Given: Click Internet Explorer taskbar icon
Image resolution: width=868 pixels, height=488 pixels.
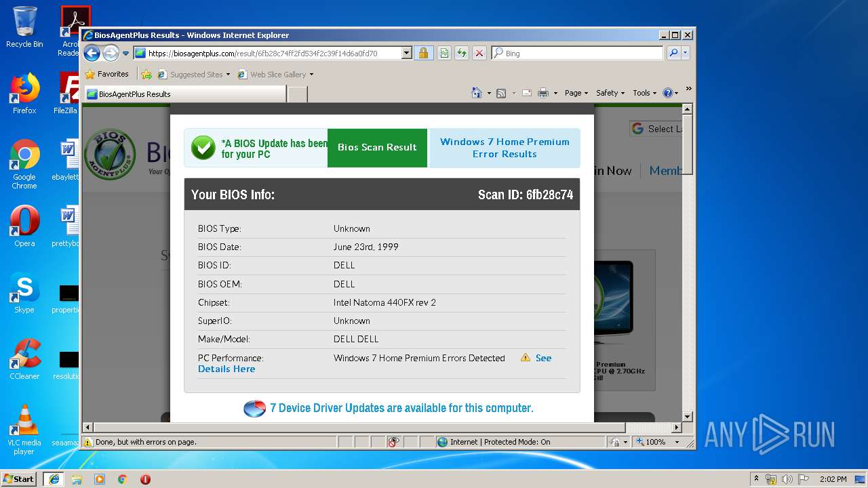Looking at the screenshot, I should point(54,479).
